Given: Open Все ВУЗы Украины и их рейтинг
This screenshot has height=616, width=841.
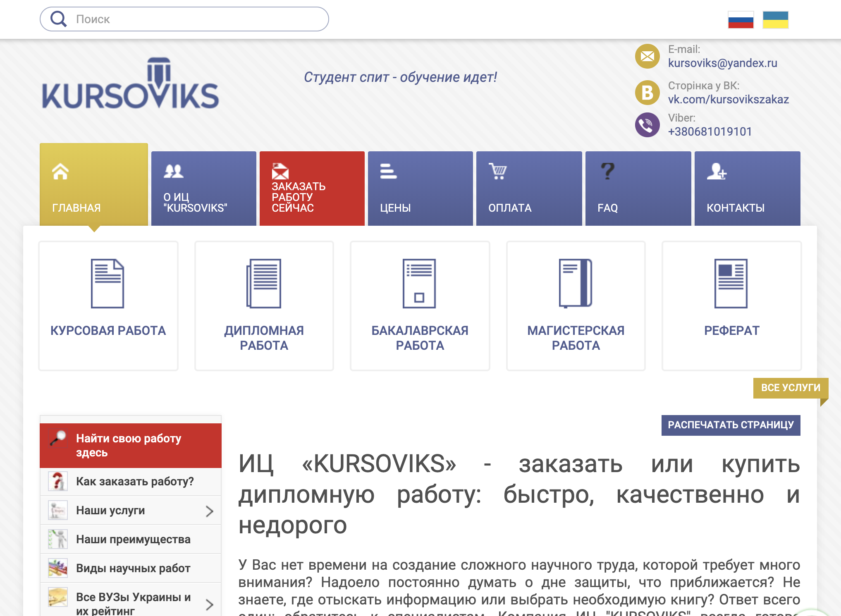Looking at the screenshot, I should 131,600.
